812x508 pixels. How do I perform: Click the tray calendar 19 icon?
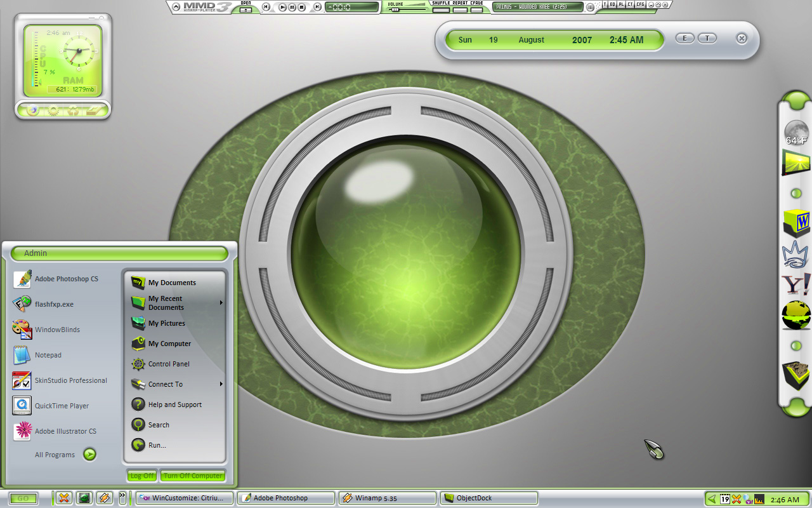click(725, 499)
